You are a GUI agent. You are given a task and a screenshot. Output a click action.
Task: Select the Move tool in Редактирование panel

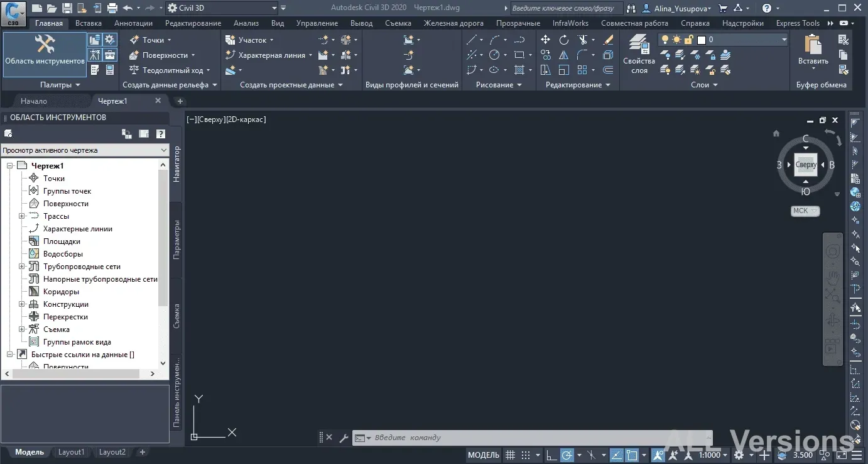(x=545, y=40)
